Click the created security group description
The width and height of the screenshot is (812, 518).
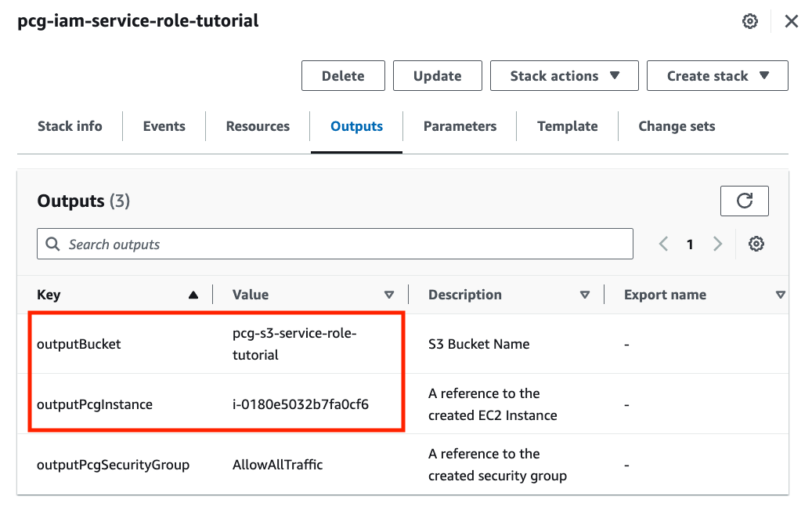[497, 465]
